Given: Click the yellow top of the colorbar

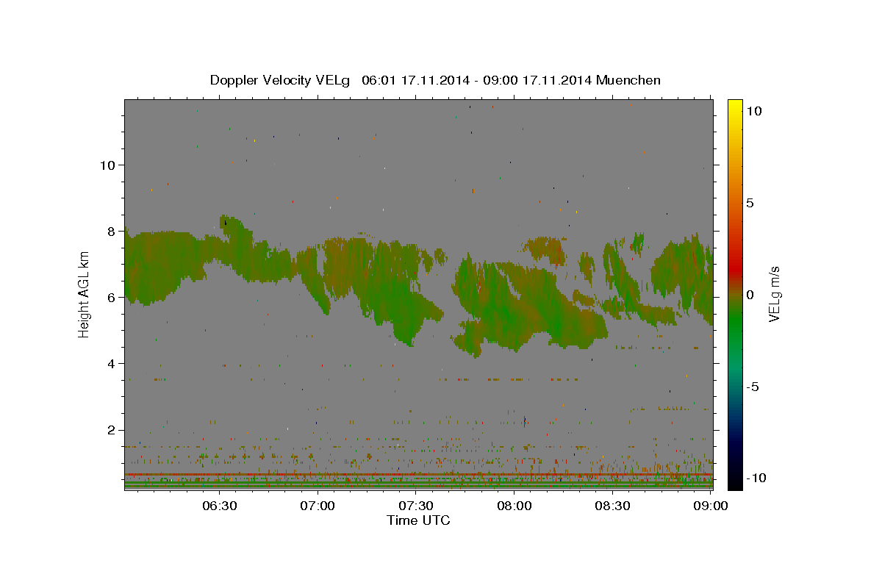Looking at the screenshot, I should [734, 105].
